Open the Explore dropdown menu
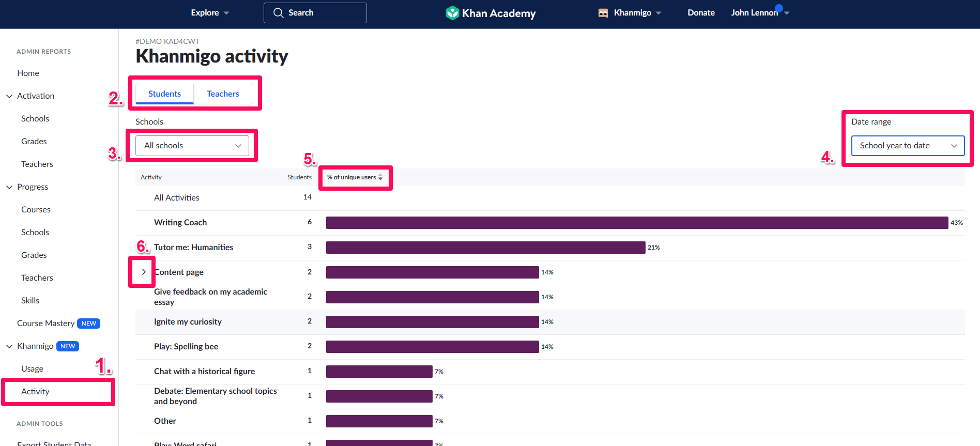The width and height of the screenshot is (980, 446). (x=210, y=13)
